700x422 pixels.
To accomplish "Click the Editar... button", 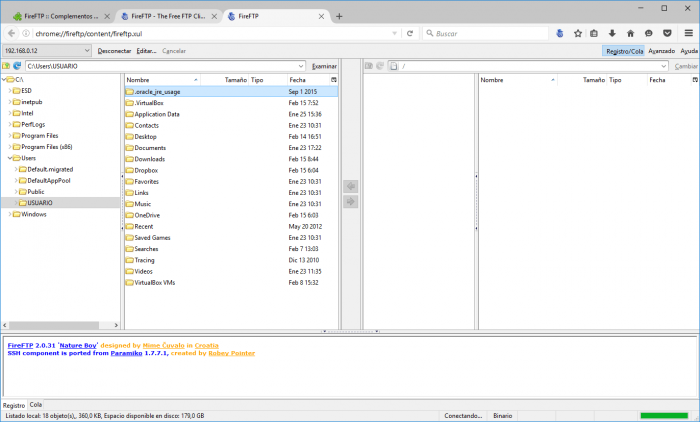I will [x=146, y=51].
